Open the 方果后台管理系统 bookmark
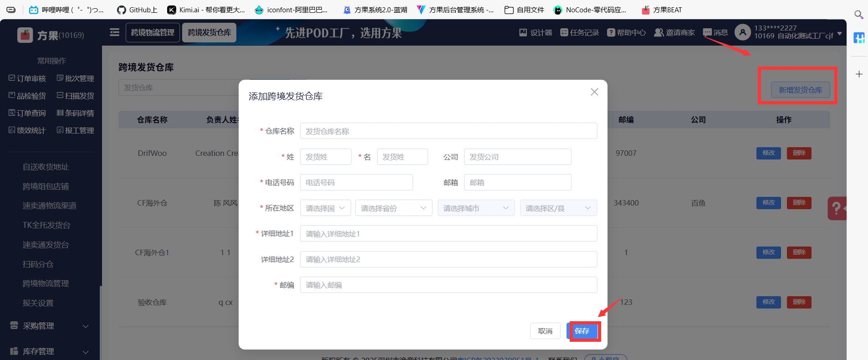Viewport: 868px width, 360px height. tap(455, 10)
